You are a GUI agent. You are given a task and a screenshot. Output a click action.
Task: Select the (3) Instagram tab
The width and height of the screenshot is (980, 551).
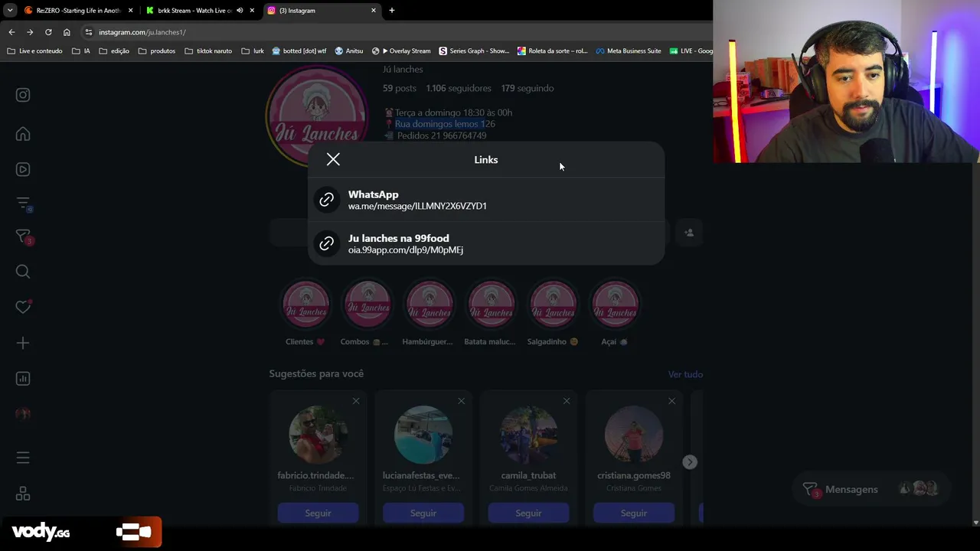point(322,11)
